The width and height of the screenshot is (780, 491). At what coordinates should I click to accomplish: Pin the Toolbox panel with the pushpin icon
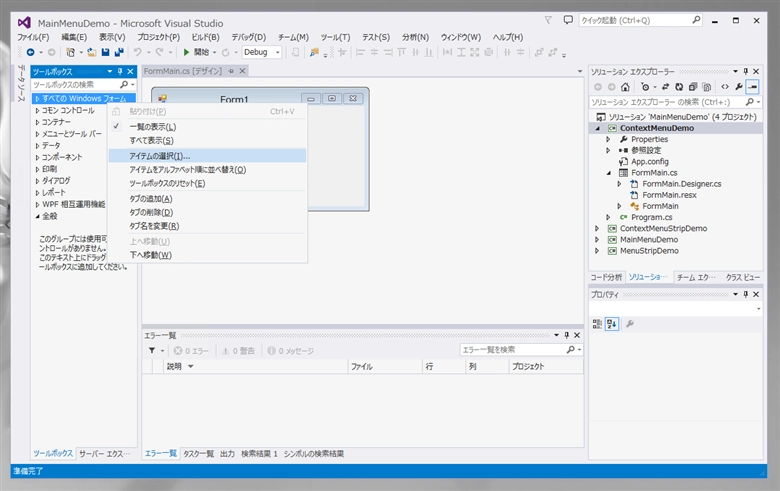click(120, 72)
